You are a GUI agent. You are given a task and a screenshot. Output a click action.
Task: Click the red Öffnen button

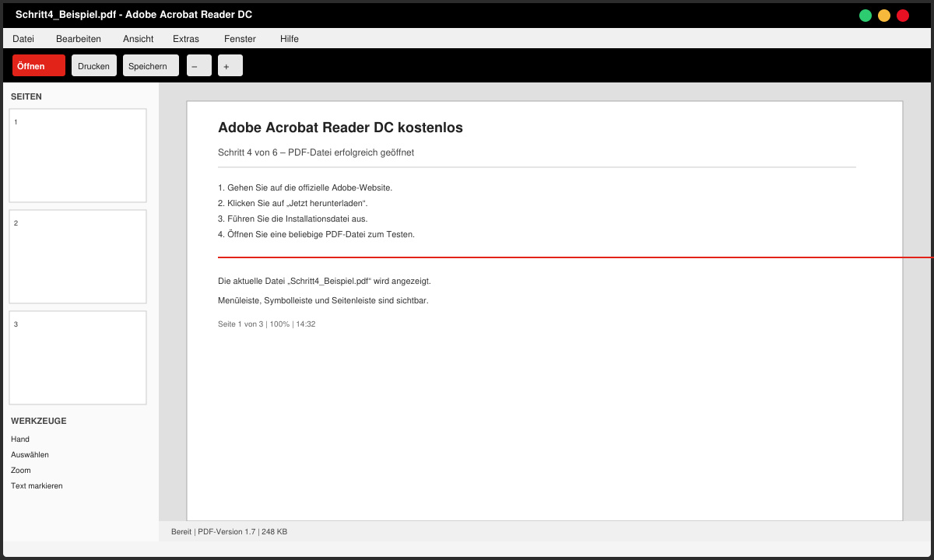39,66
